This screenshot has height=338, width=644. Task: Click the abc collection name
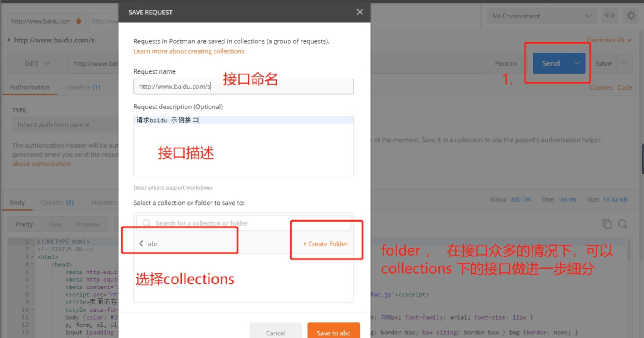coord(153,244)
